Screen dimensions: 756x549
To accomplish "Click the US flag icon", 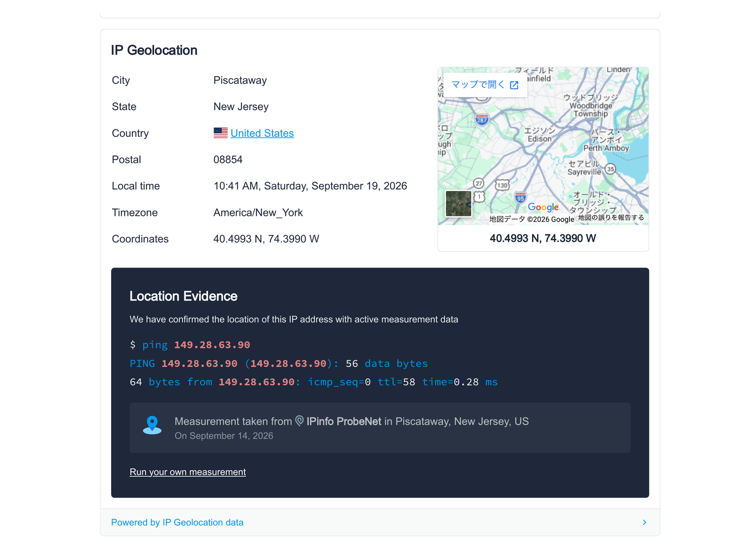I will coord(220,133).
